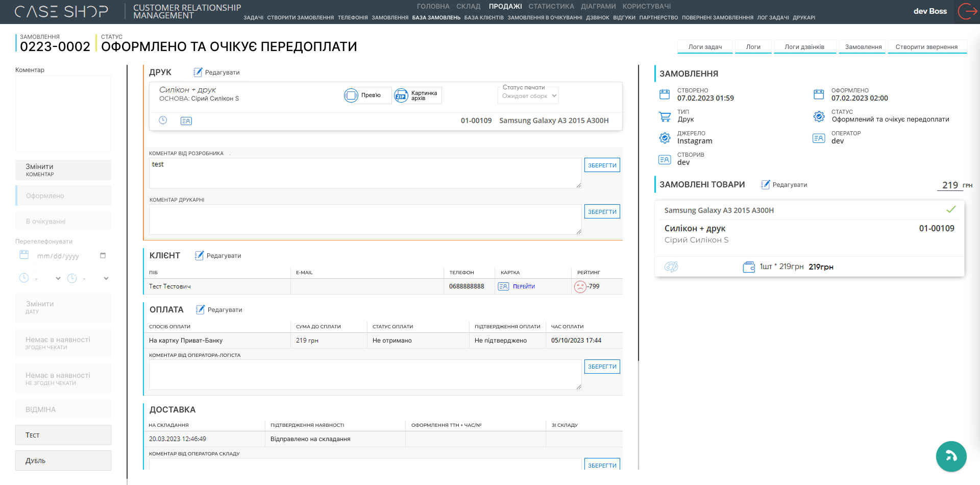The height and width of the screenshot is (485, 980).
Task: Click green checkmark on Samsung Galaxy item
Action: [x=951, y=209]
